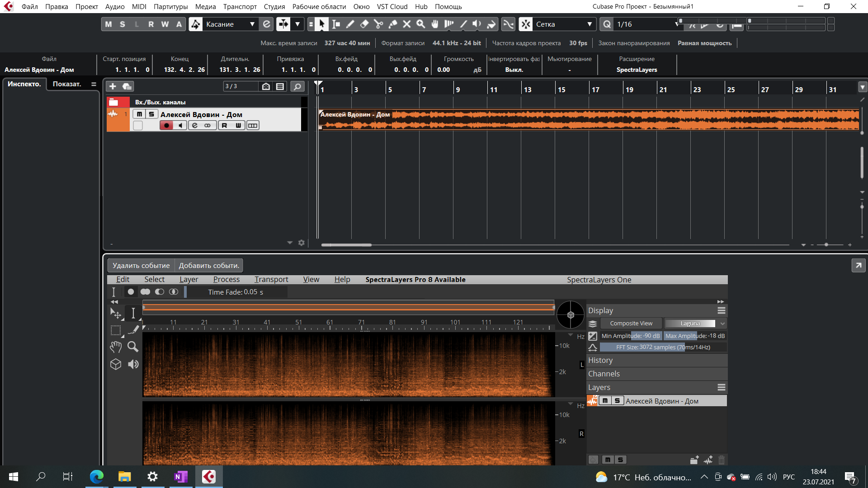Click the SpectraLayers zoom magnifier tool
The image size is (868, 488).
(133, 347)
